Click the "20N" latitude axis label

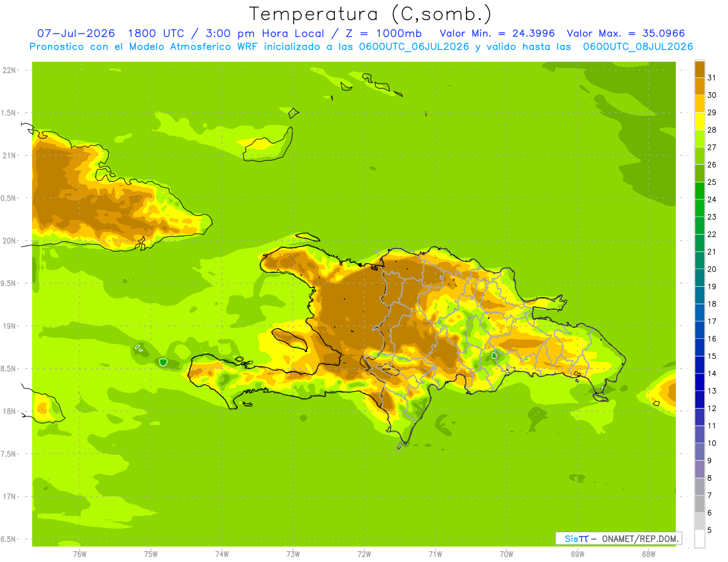tap(9, 241)
